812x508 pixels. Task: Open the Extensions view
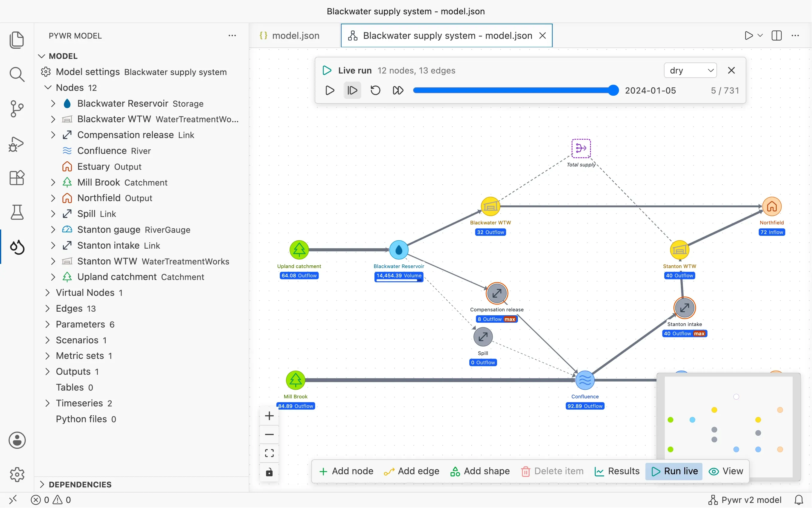coord(17,178)
